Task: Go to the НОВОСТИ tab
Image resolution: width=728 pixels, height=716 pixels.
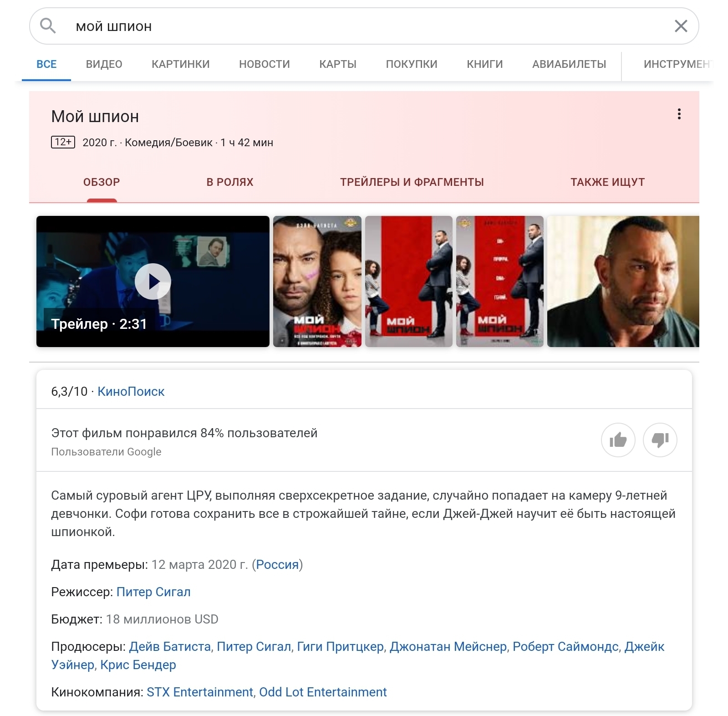Action: coord(264,64)
